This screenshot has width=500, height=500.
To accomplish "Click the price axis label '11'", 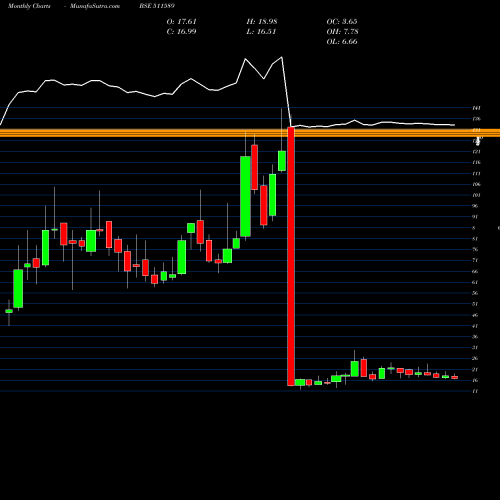I will pos(475,391).
